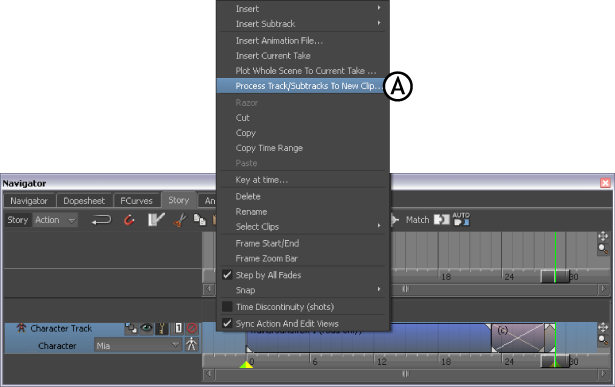615x387 pixels.
Task: Click the loop arrow icon in Story toolbar
Action: (x=101, y=220)
